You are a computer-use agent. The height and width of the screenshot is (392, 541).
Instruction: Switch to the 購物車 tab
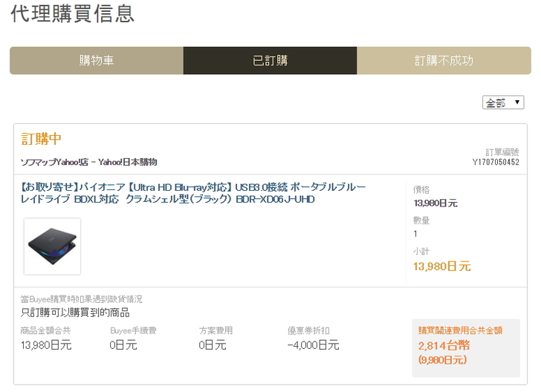coord(97,60)
